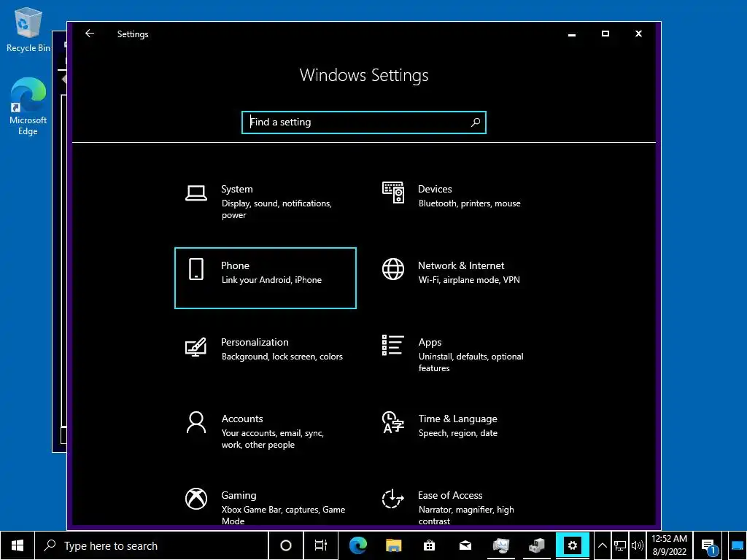Click 'Speech, region, date' text
Screen dimensions: 747x560
[x=458, y=433]
